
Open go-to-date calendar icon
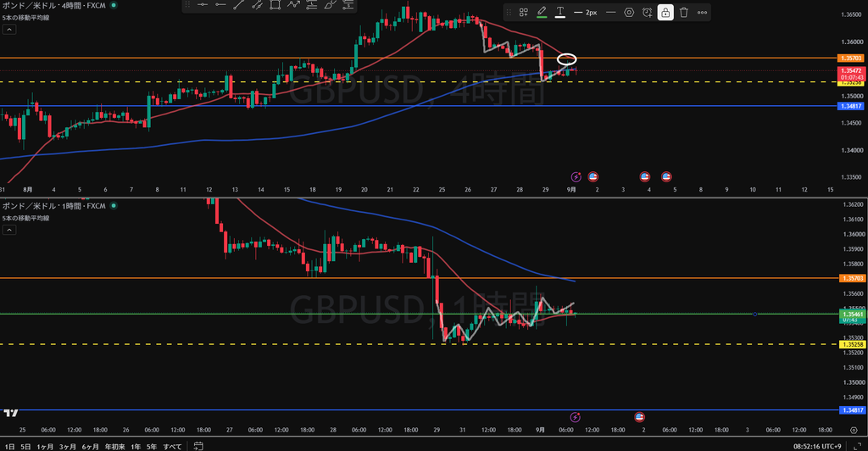(x=198, y=446)
